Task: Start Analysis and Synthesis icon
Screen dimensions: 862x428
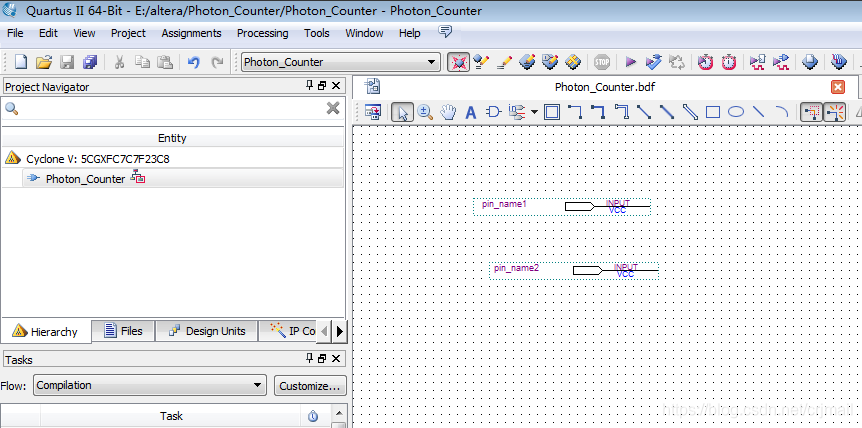Action: [654, 62]
